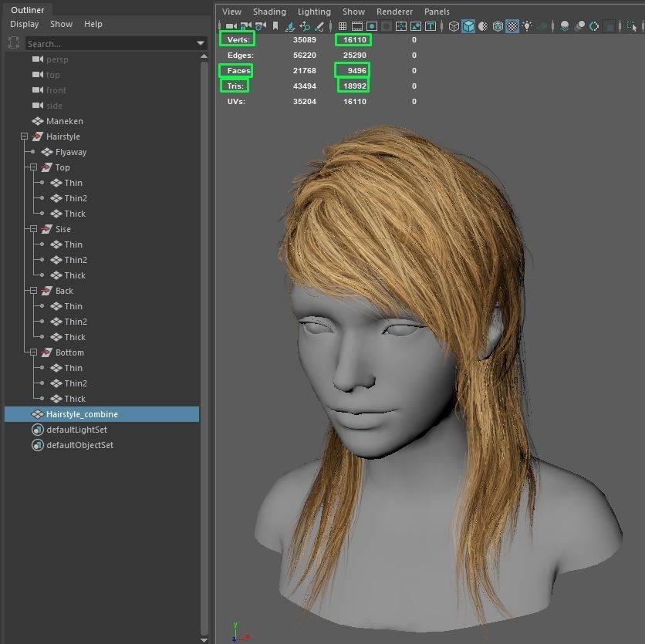Open the viewport Show menu
This screenshot has width=645, height=644.
[x=354, y=12]
